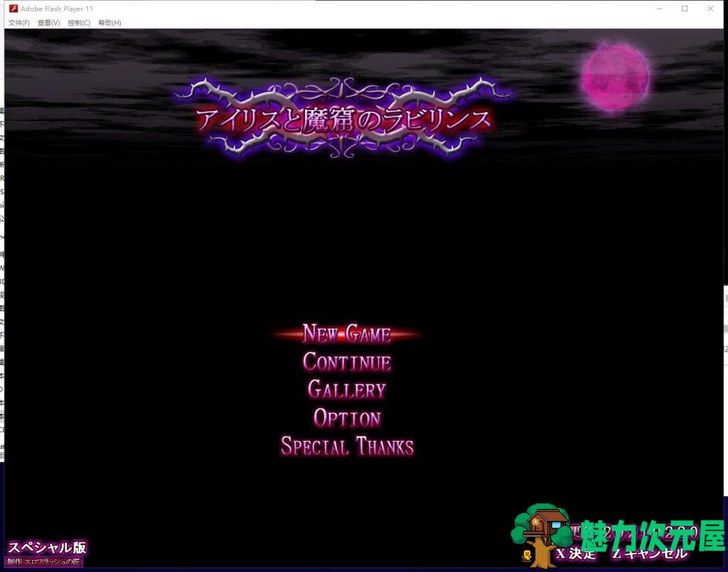
Task: Open the 查看(V) menu
Action: coord(49,23)
